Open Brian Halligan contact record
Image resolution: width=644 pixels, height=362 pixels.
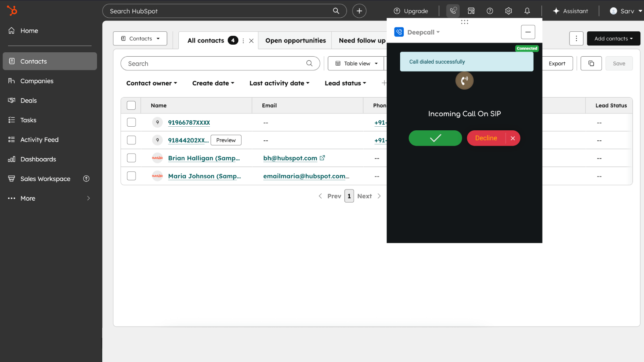tap(204, 158)
